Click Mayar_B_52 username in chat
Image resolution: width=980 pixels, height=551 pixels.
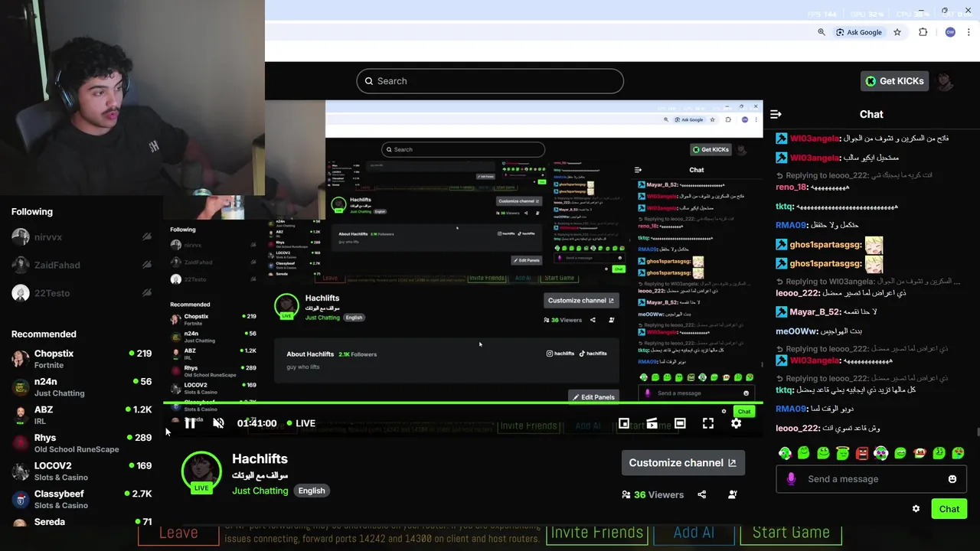(x=815, y=312)
